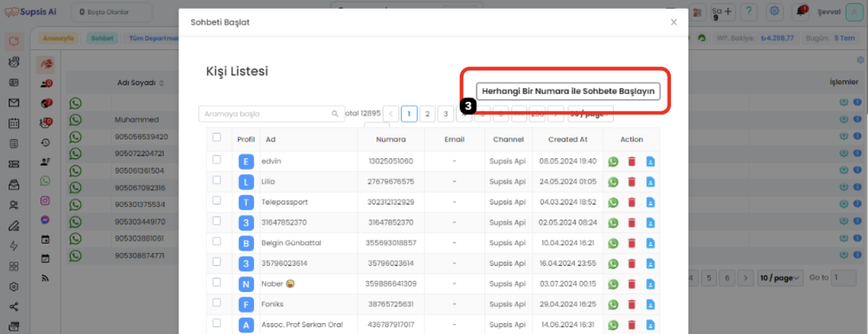Viewport: 868px width, 334px height.
Task: Switch to the Anasayfa tab
Action: click(58, 38)
